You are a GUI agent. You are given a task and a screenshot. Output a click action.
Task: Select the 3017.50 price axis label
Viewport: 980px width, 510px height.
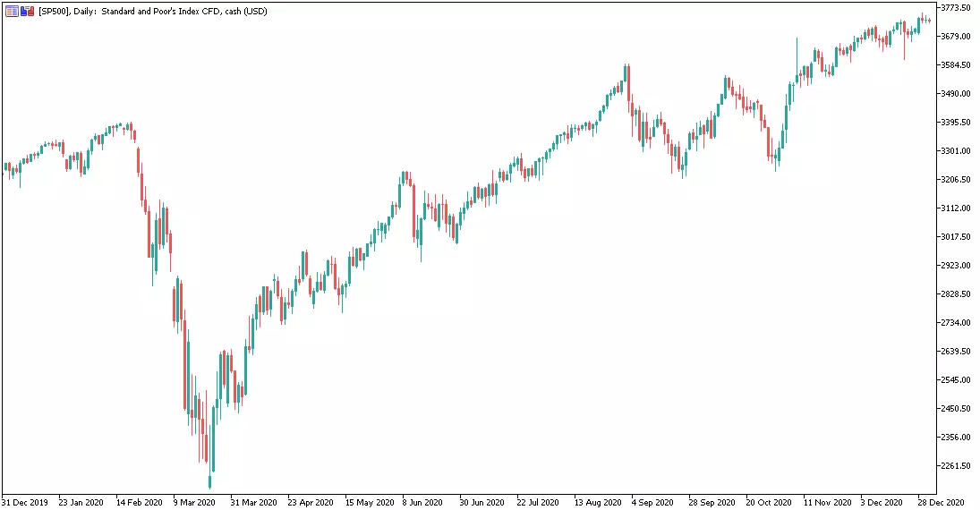point(956,237)
